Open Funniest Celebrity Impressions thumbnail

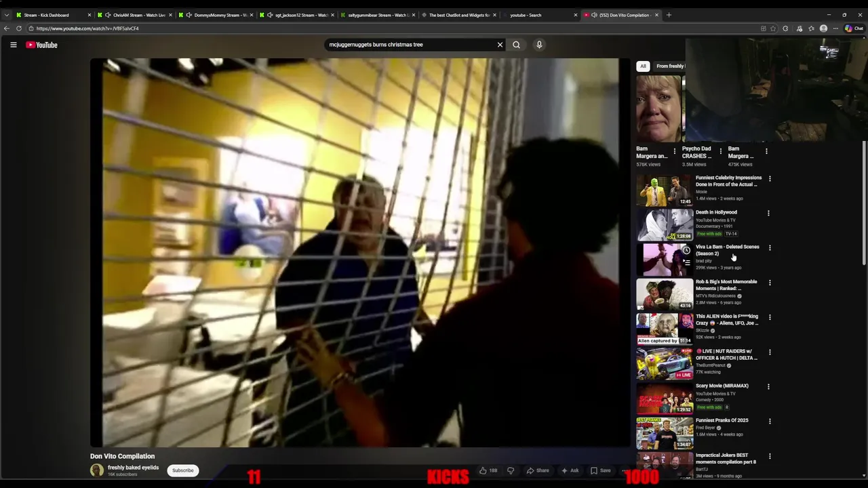665,190
